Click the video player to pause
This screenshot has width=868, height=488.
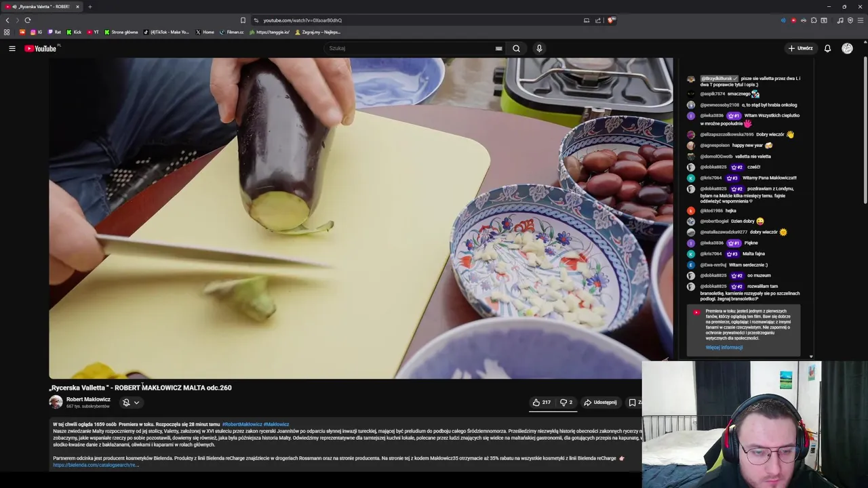(x=361, y=218)
